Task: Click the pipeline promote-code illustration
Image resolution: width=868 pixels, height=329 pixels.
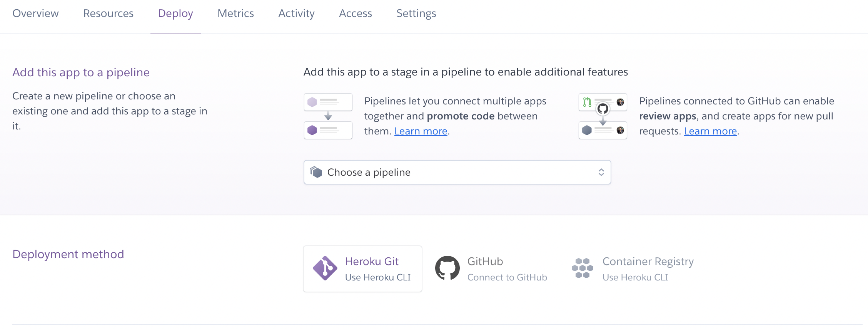Action: tap(328, 116)
